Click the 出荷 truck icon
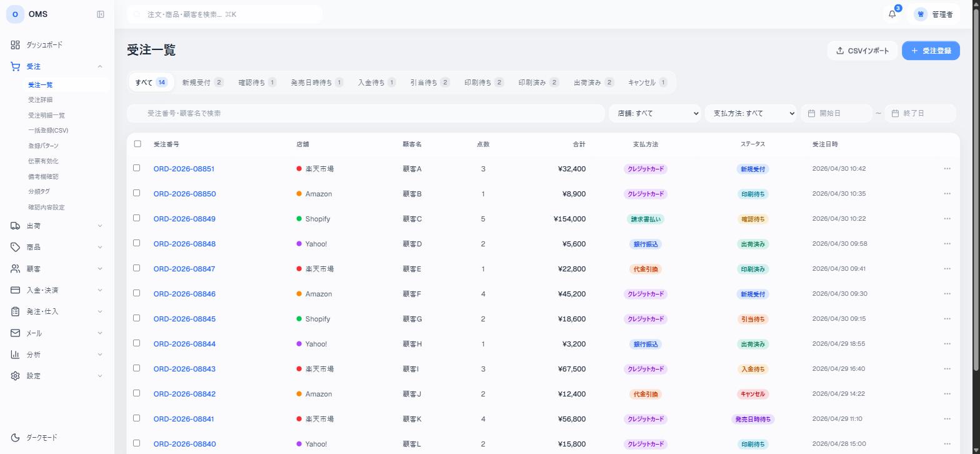Viewport: 980px width, 454px height. click(x=15, y=226)
